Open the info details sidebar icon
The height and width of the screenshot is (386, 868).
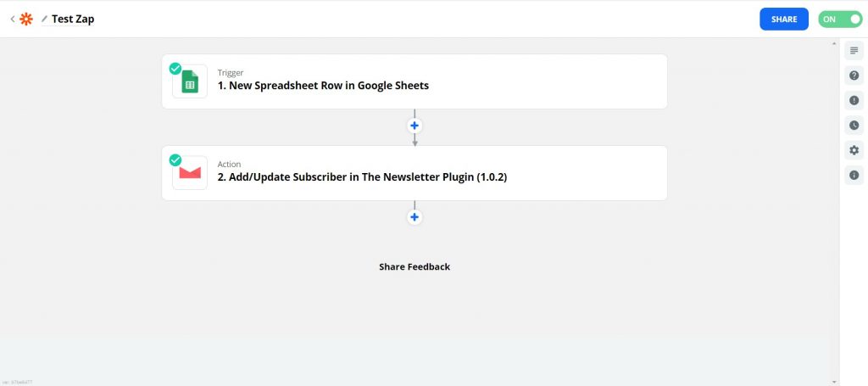pyautogui.click(x=854, y=175)
